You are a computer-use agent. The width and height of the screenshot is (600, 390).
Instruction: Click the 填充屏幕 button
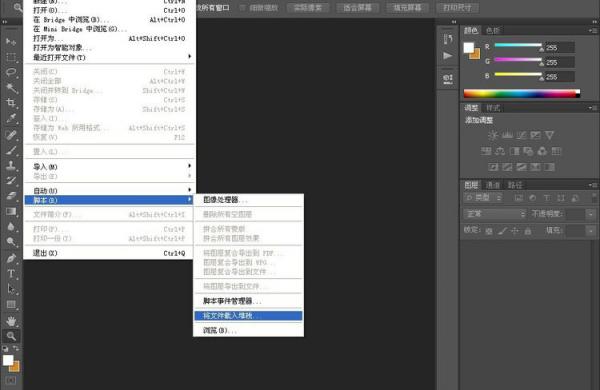click(x=407, y=8)
